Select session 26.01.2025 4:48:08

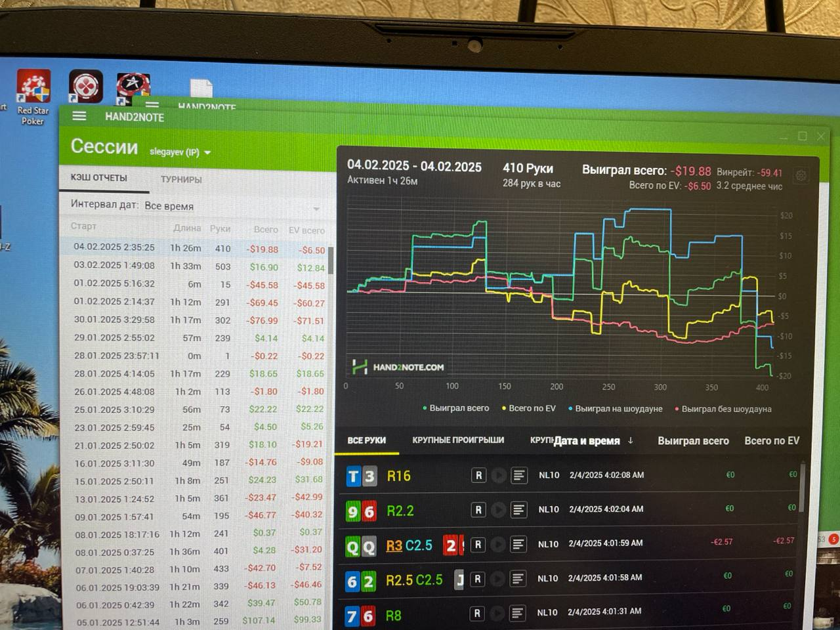click(198, 391)
